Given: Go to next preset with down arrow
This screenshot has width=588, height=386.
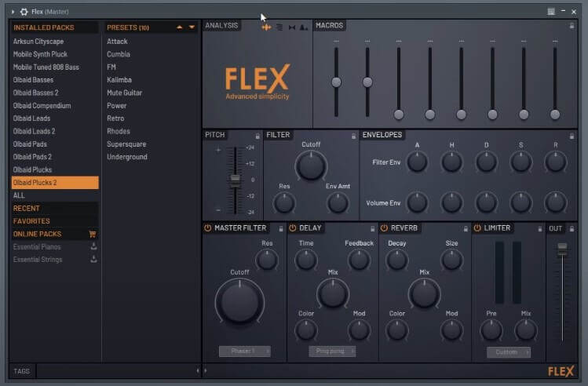Looking at the screenshot, I should pos(192,27).
